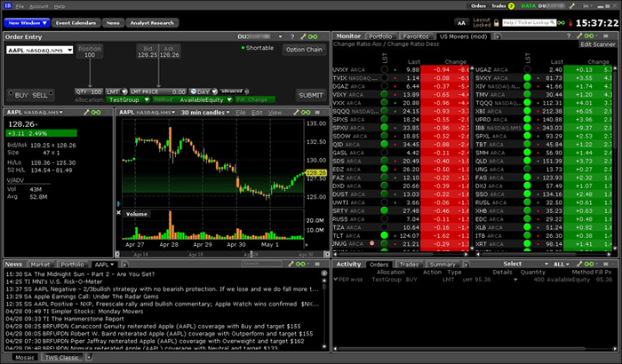Click the AA font size button

click(461, 23)
